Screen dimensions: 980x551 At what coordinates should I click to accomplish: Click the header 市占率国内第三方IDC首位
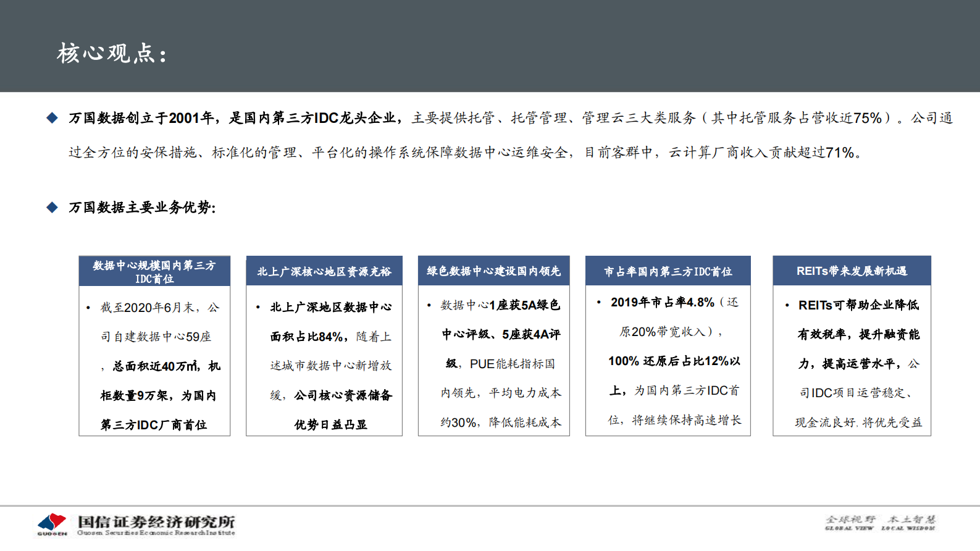(668, 271)
